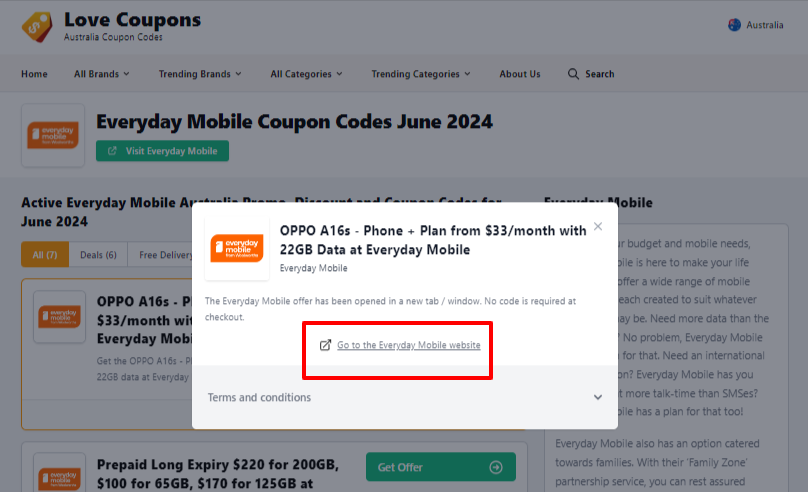Expand the All Categories menu
Screen dimensions: 808x492
(307, 74)
